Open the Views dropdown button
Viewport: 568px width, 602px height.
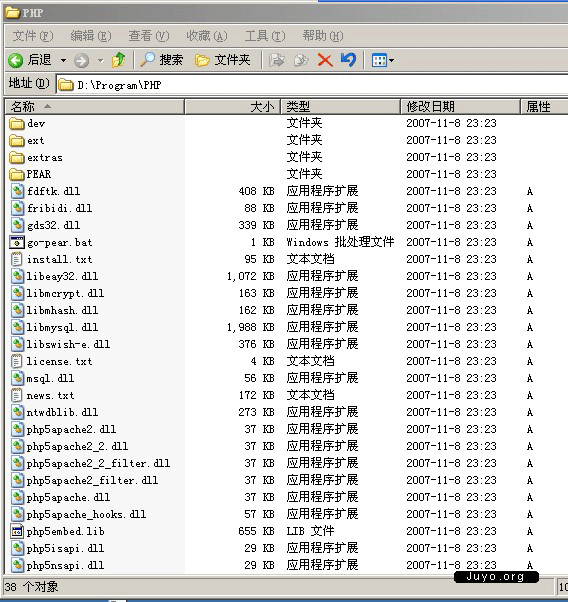coord(383,60)
